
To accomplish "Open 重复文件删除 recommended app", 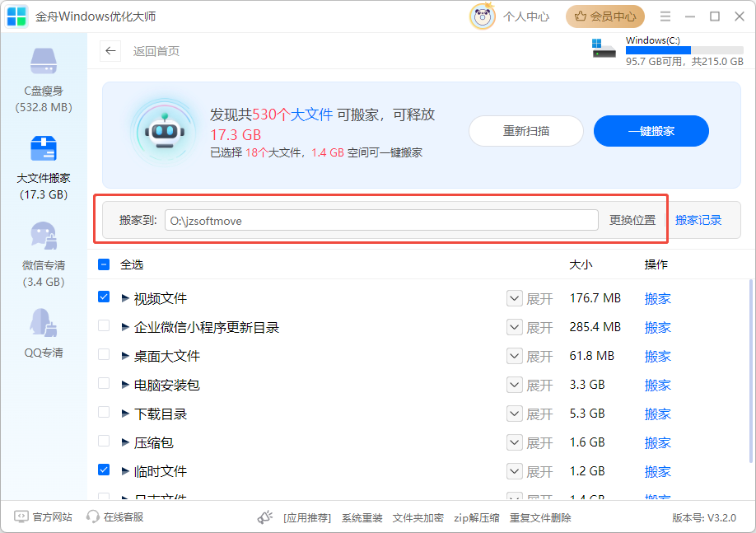I will point(540,518).
